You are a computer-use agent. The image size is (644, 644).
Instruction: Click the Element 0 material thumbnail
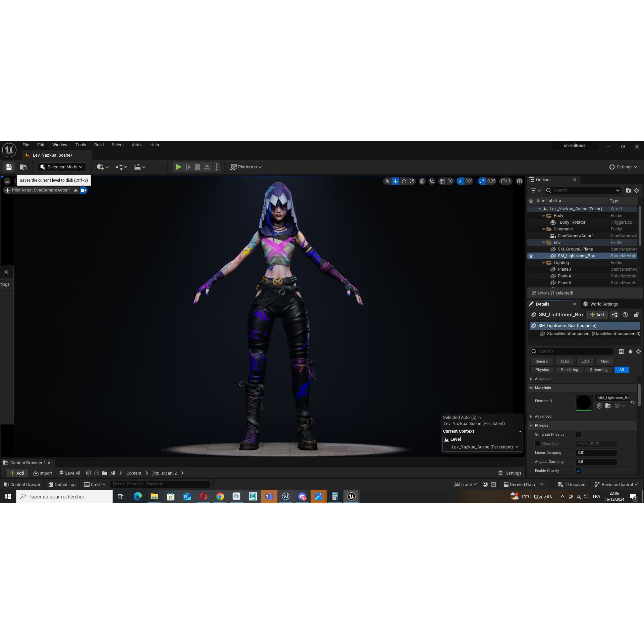[584, 402]
